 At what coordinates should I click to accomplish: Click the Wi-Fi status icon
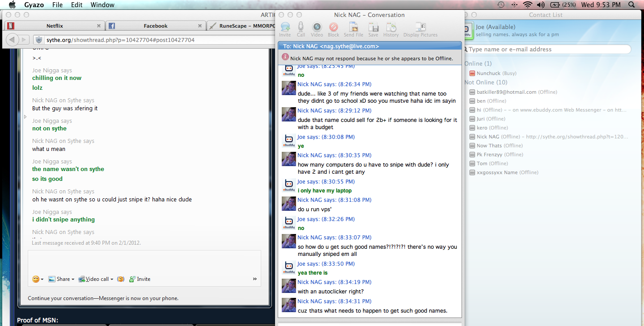click(x=528, y=5)
